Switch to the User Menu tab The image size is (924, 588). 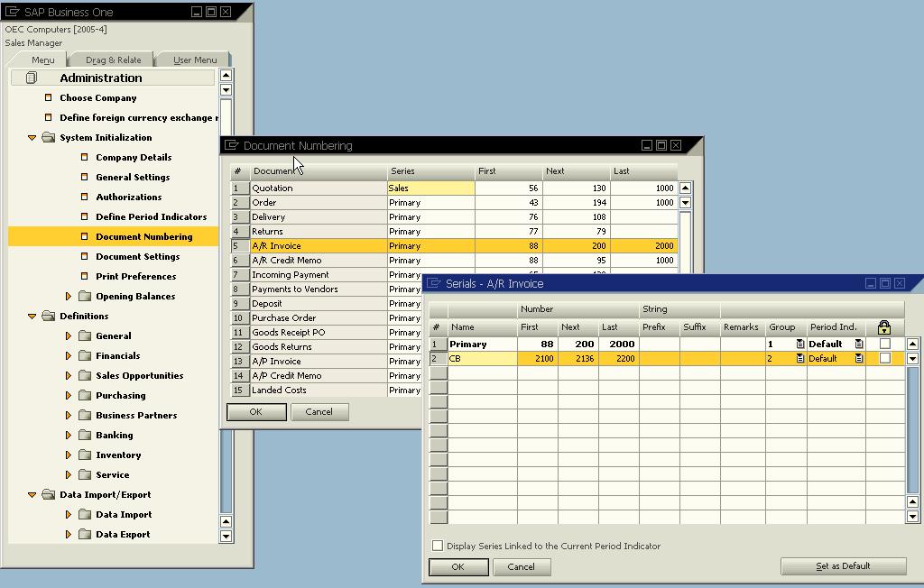(195, 60)
